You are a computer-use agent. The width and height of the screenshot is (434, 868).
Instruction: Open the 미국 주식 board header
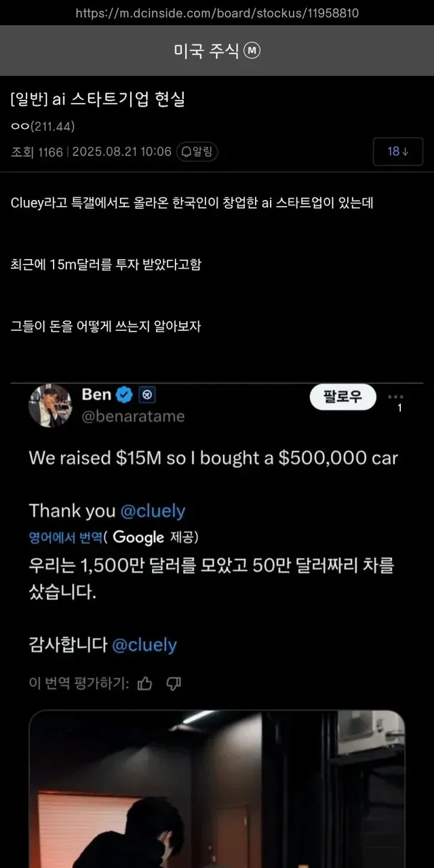[207, 52]
